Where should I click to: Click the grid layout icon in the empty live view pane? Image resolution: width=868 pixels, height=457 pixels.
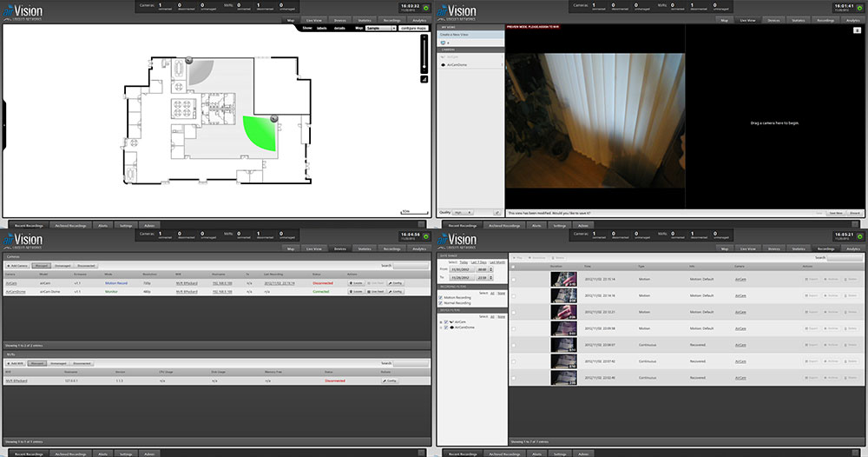857,30
